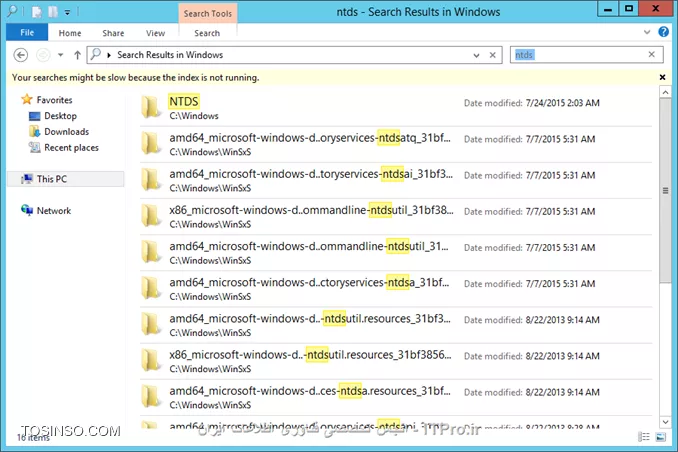The width and height of the screenshot is (678, 452).
Task: Select the amd64 ces-ntdsa.resources folder result
Action: tap(396, 397)
